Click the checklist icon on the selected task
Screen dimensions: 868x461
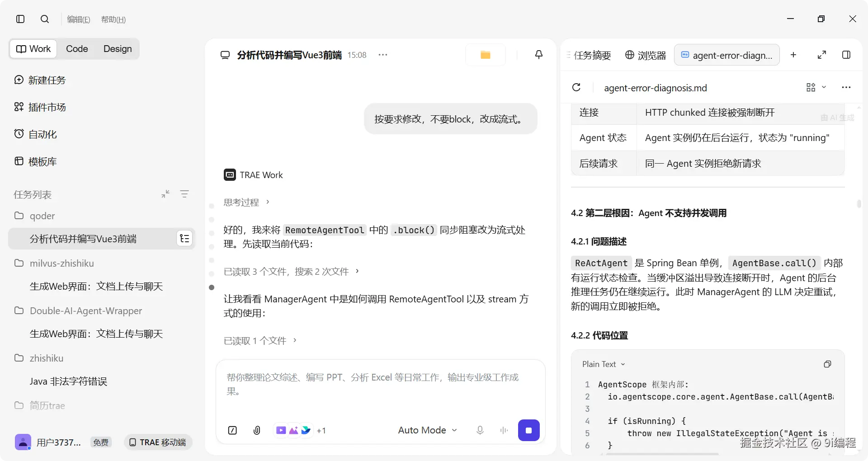(184, 239)
